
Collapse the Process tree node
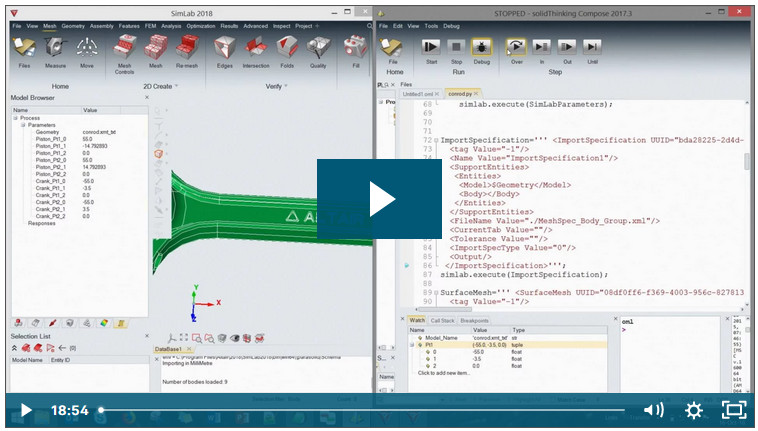pos(15,118)
